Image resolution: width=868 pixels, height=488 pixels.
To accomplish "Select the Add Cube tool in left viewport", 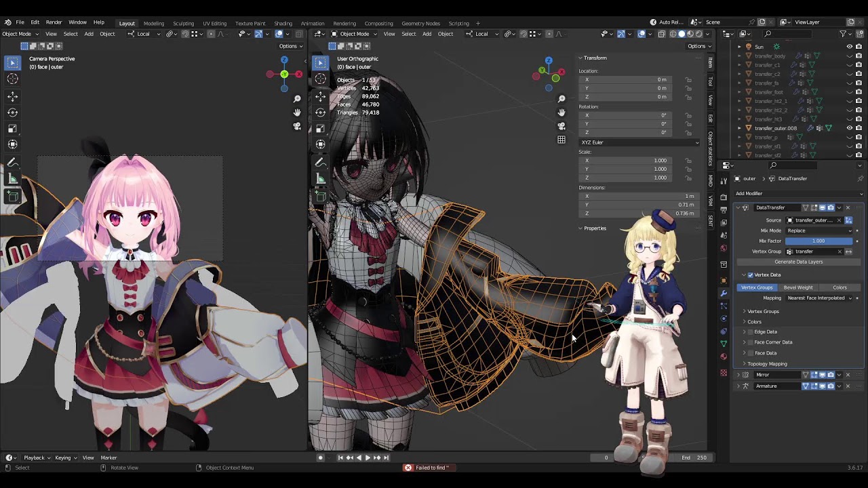I will (12, 196).
